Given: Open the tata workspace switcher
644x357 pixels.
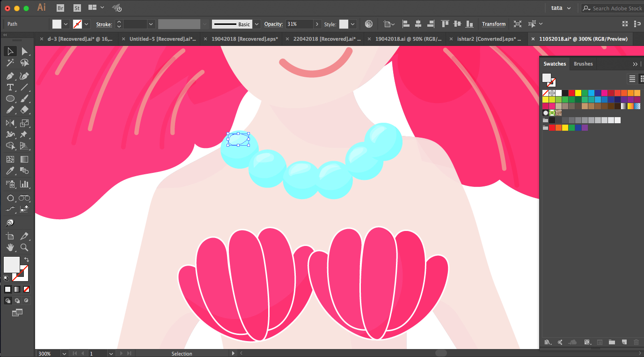Looking at the screenshot, I should coord(561,8).
